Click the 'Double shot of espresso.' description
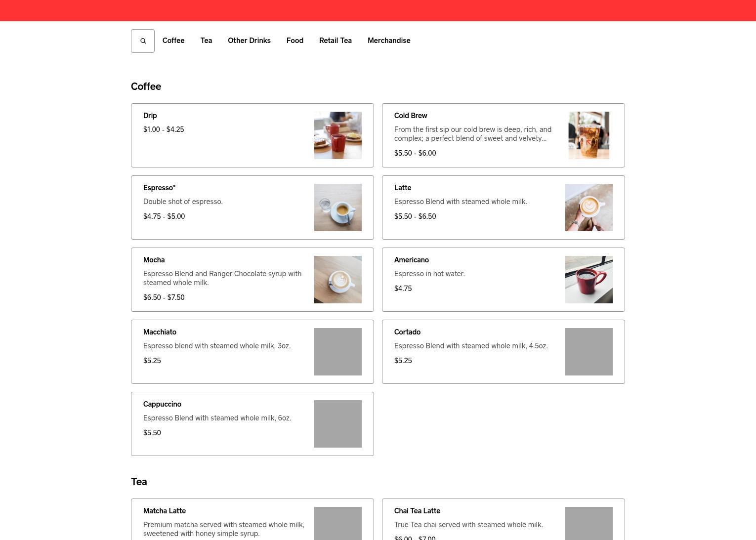 click(x=183, y=202)
